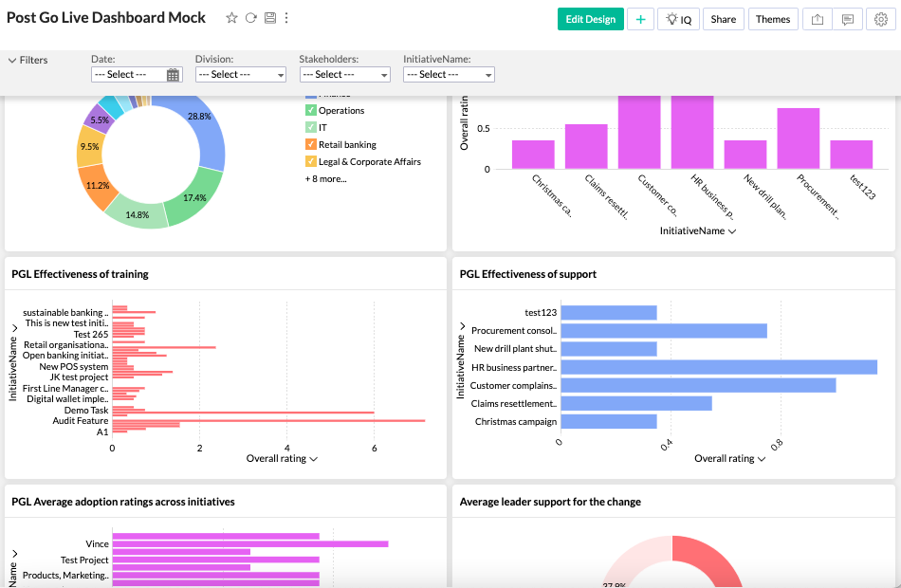
Task: Open Overall rating axis dropdown in training chart
Action: coord(313,459)
